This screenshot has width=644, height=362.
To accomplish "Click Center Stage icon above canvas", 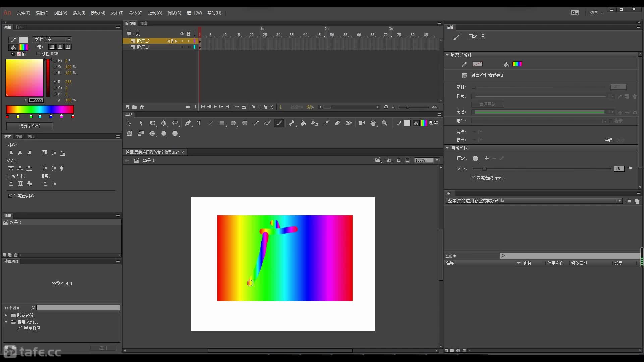I will click(399, 160).
